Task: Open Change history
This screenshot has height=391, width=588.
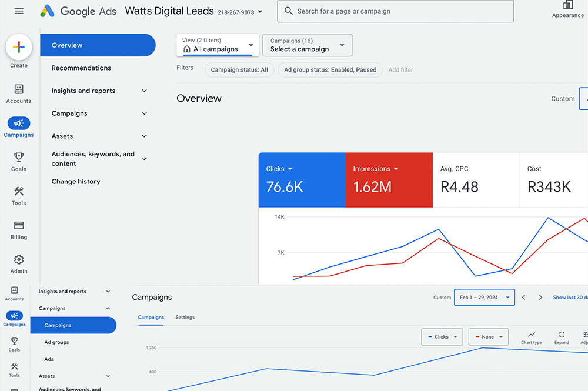Action: tap(76, 182)
